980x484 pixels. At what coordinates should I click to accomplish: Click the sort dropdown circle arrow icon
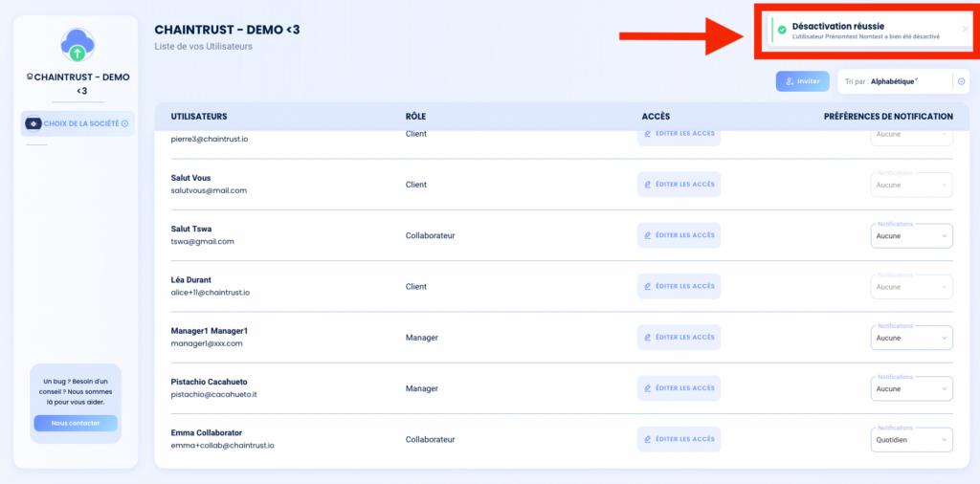961,81
